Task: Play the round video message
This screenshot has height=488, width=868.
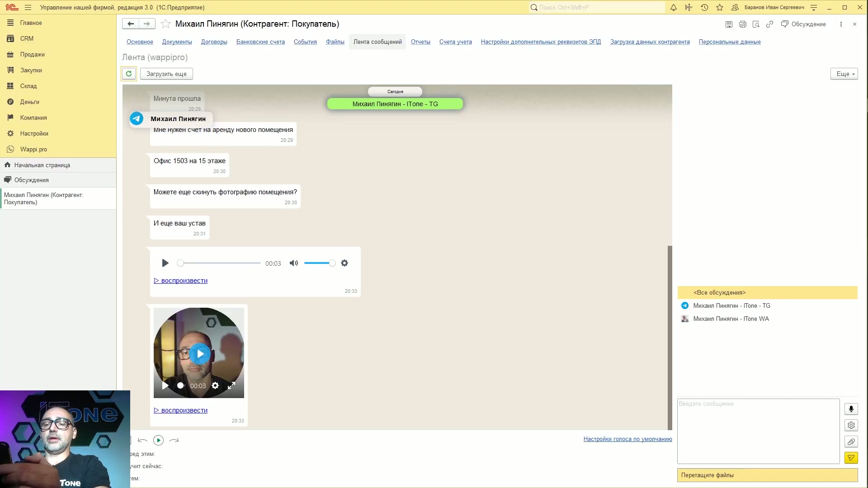Action: (x=200, y=354)
